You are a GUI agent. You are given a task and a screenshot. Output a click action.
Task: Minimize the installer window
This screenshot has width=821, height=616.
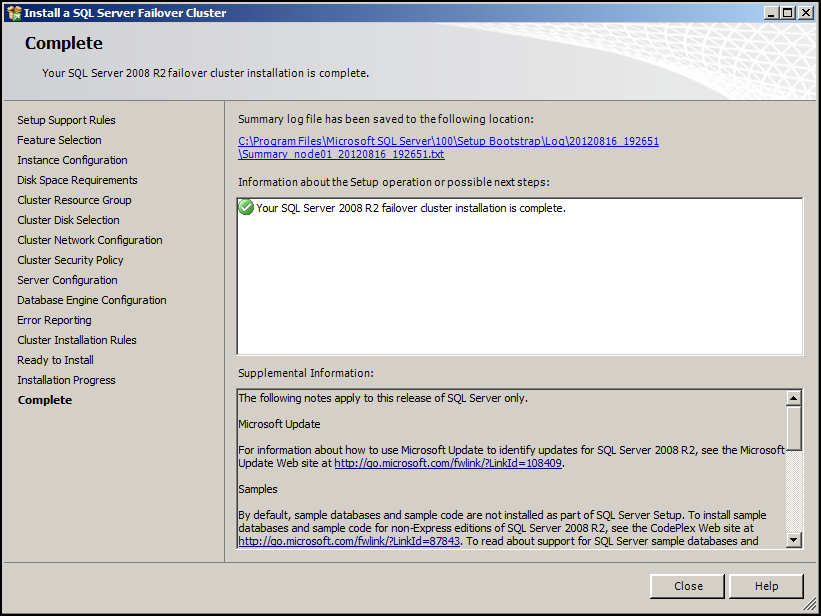(770, 13)
